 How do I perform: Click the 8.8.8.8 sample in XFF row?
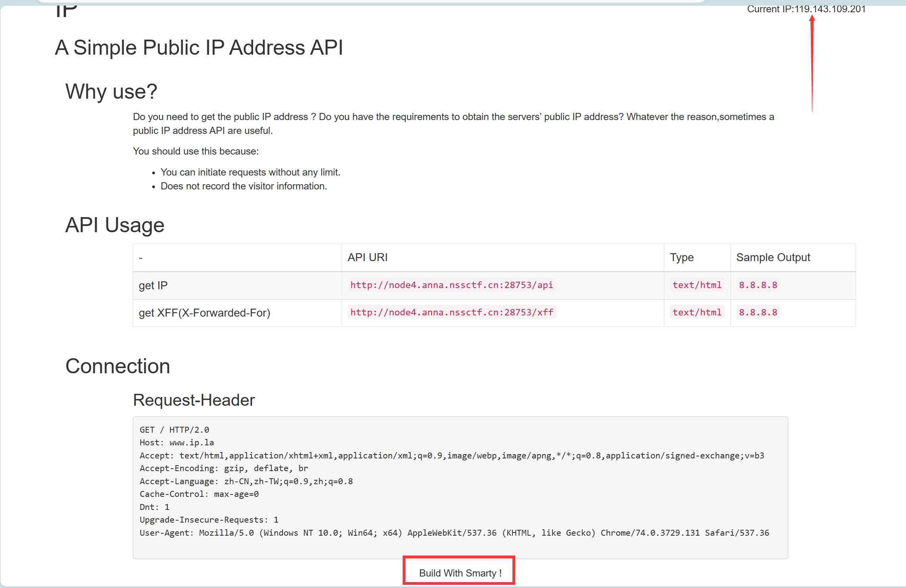coord(758,312)
